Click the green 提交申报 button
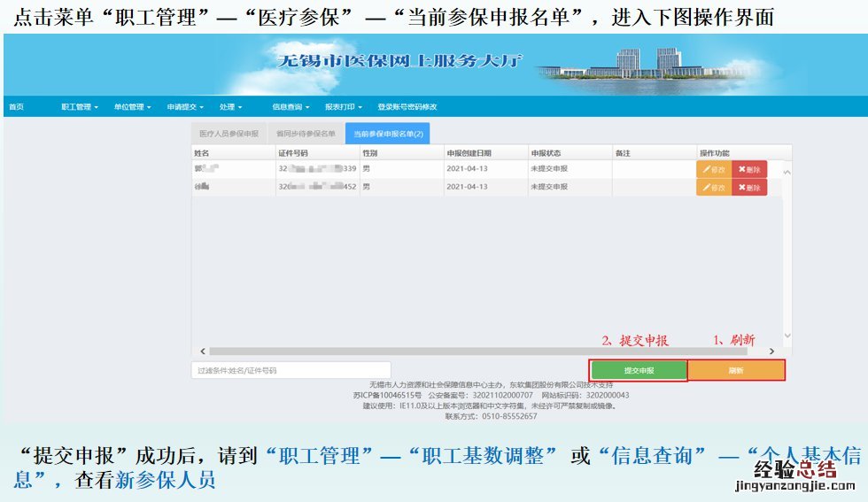 click(639, 370)
